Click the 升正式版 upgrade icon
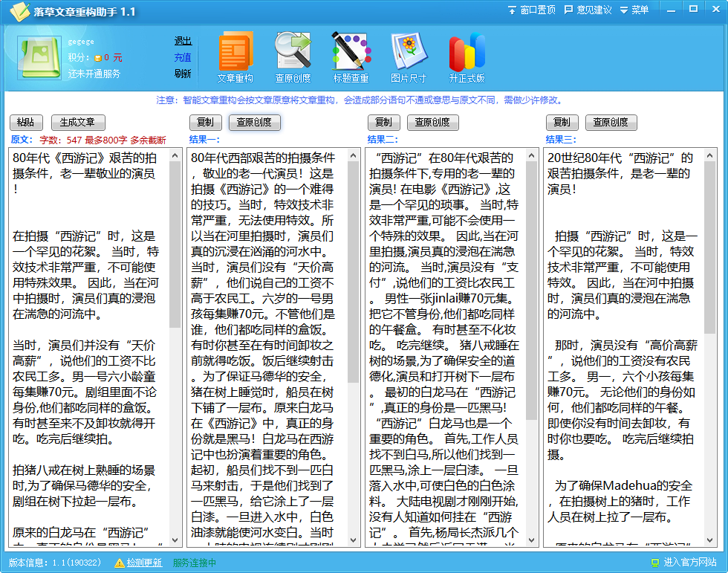The image size is (728, 573). (x=467, y=56)
